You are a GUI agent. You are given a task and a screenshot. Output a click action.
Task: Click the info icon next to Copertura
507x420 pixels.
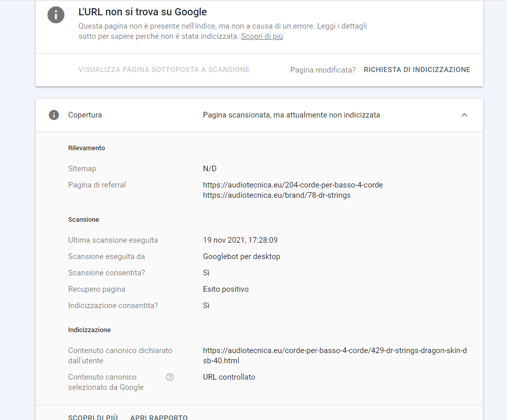54,115
